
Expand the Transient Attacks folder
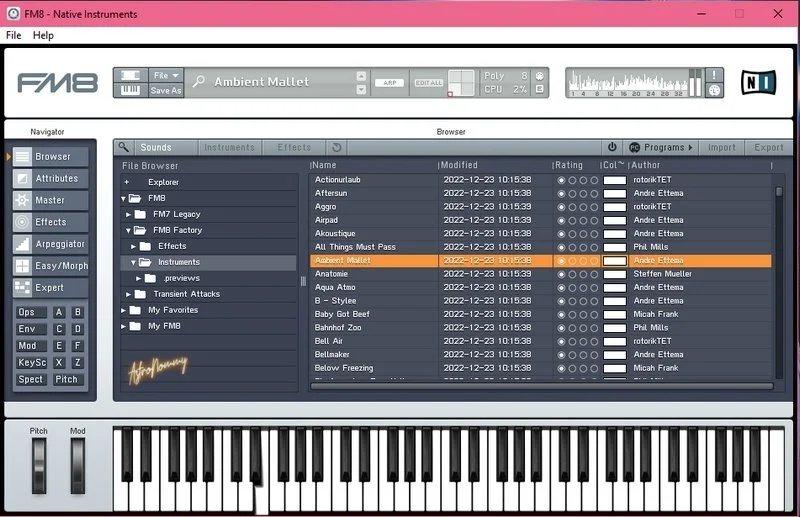[x=129, y=294]
